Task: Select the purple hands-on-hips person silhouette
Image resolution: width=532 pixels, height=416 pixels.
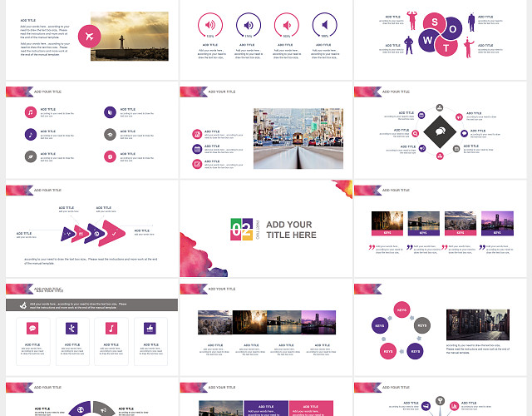Action: click(409, 45)
